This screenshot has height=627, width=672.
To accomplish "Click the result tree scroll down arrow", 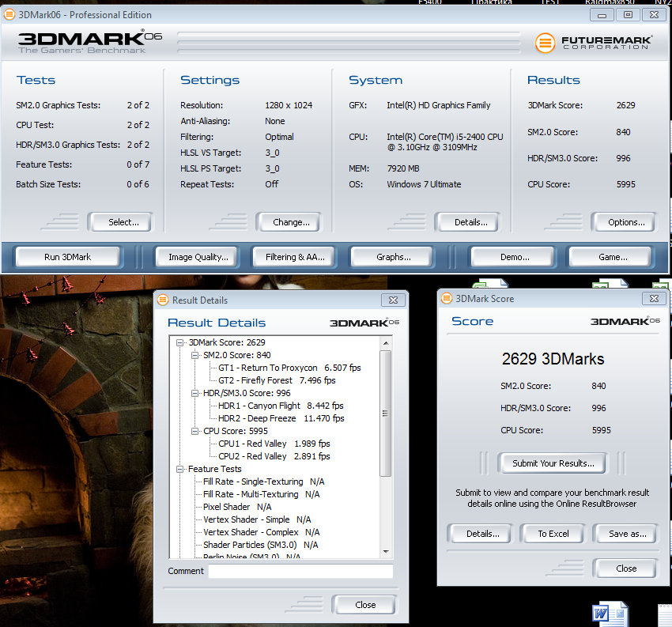I will 386,552.
